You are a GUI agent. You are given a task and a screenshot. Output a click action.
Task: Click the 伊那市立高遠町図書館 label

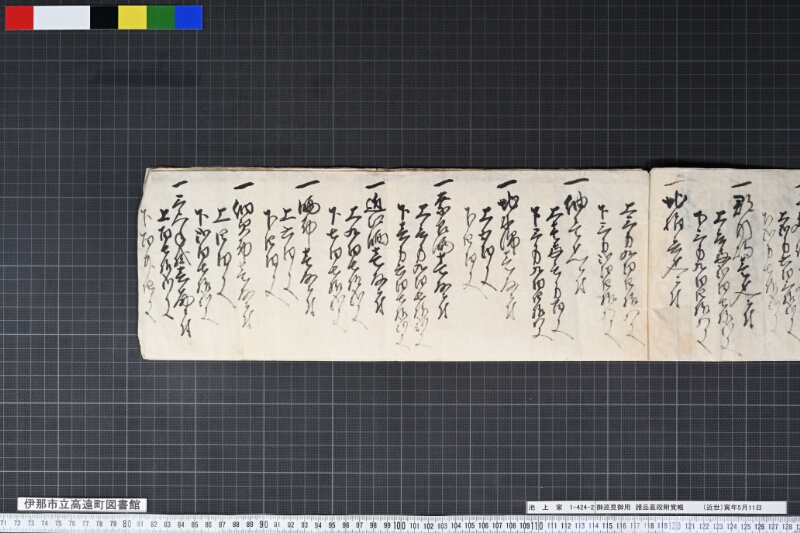82,505
